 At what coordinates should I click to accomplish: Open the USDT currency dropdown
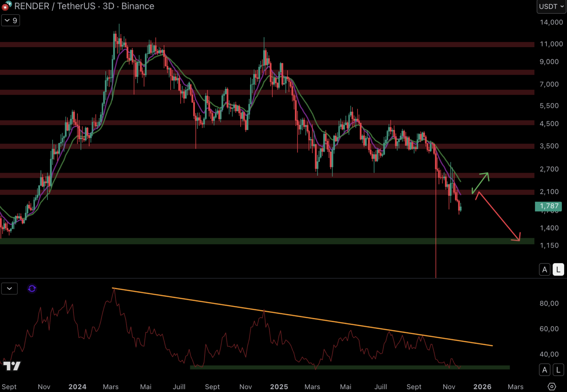(551, 7)
